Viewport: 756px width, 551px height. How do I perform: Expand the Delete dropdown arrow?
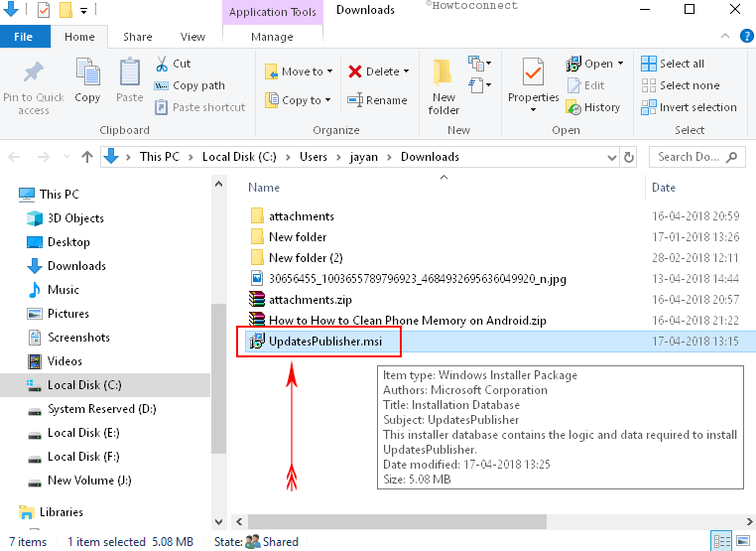click(x=407, y=71)
